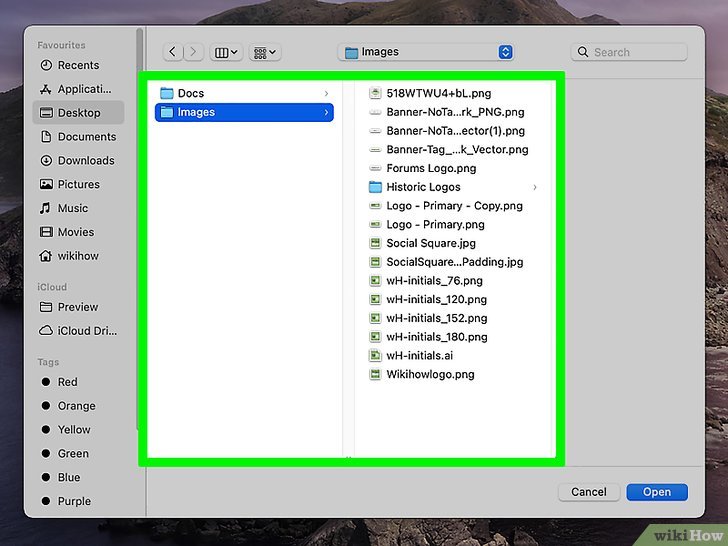This screenshot has width=728, height=546.
Task: Select the Yellow tag dot
Action: pos(46,429)
